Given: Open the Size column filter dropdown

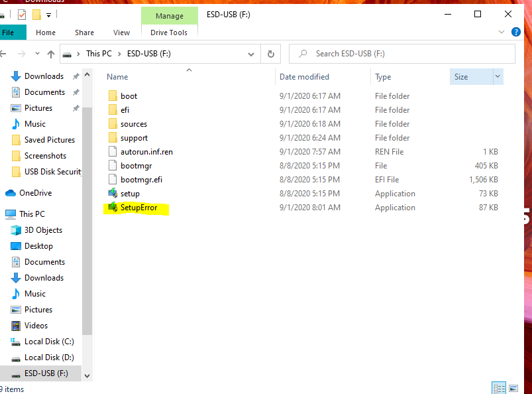Looking at the screenshot, I should pos(497,77).
